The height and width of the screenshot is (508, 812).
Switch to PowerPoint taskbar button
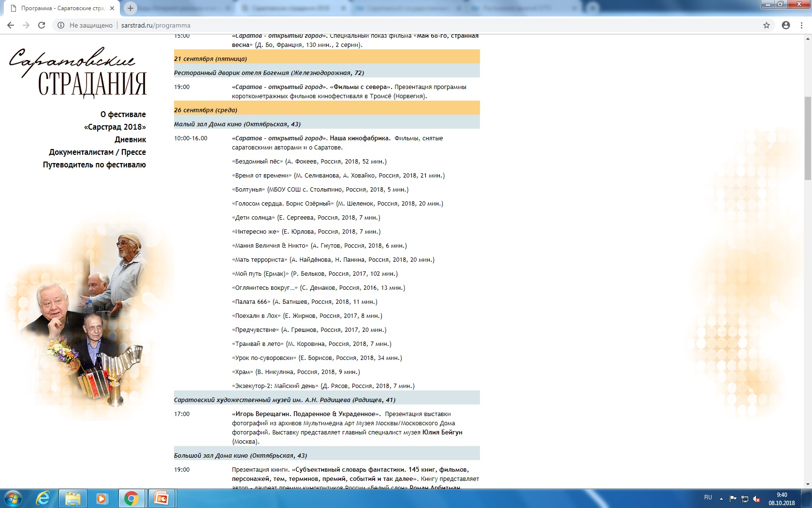161,498
